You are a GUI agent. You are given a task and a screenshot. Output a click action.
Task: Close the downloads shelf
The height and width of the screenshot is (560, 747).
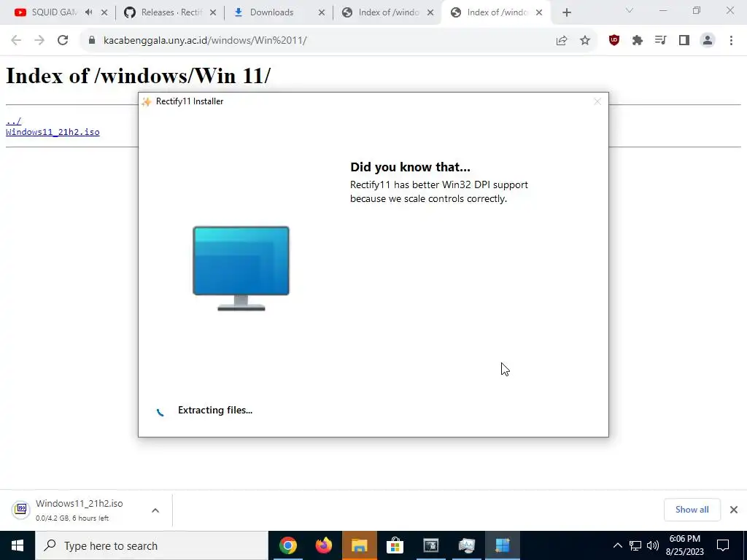734,510
